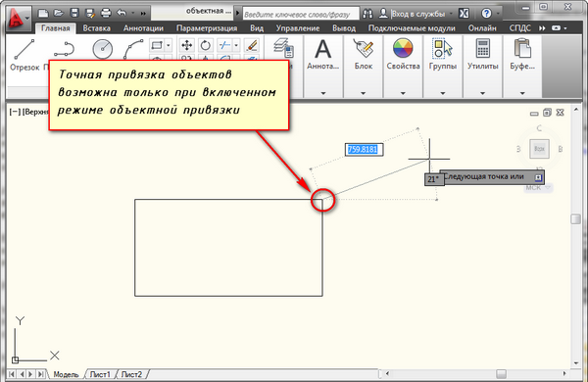The height and width of the screenshot is (382, 588).
Task: Open the Help dropdown arrow
Action: pos(498,14)
